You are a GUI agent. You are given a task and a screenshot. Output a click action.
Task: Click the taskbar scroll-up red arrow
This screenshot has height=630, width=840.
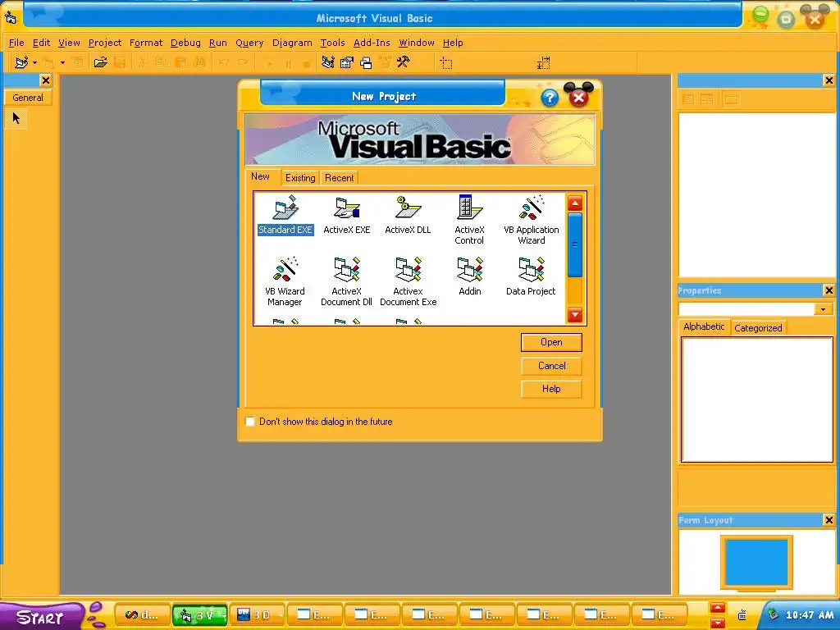point(718,608)
